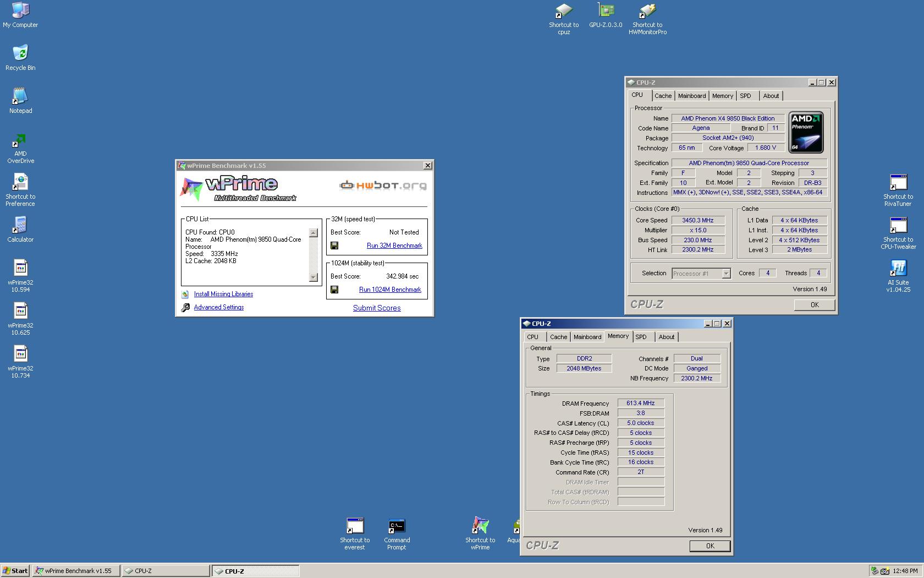This screenshot has height=578, width=924.
Task: Click save icon beside Run 32M Benchmark
Action: tap(334, 246)
